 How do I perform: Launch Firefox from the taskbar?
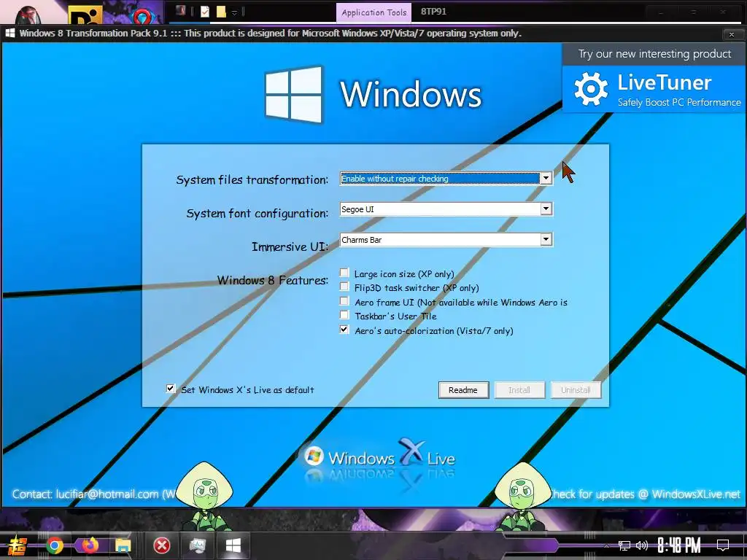click(x=90, y=545)
